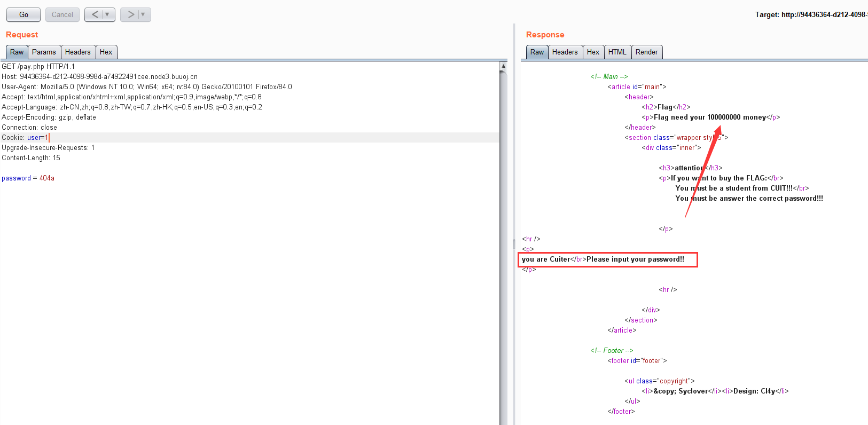Screen dimensions: 868x425
Task: Switch to the Request Params tab
Action: (44, 52)
